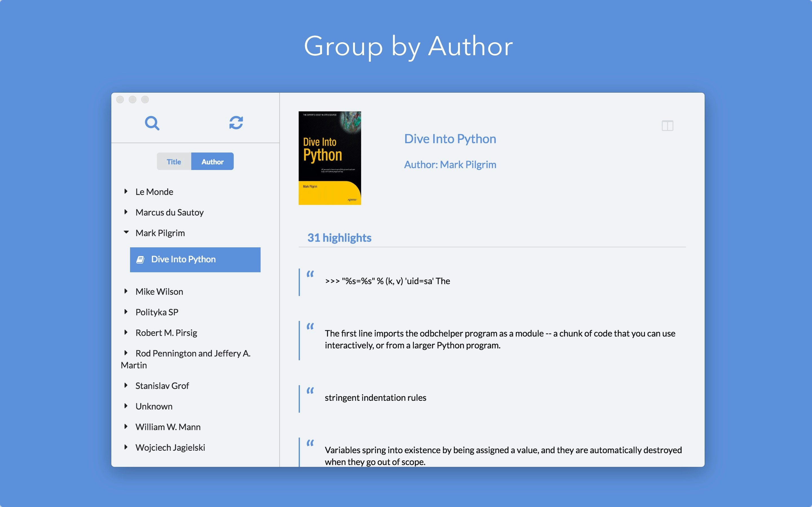Click quote icon beside stringent indentation rules
The image size is (812, 507).
coord(310,390)
